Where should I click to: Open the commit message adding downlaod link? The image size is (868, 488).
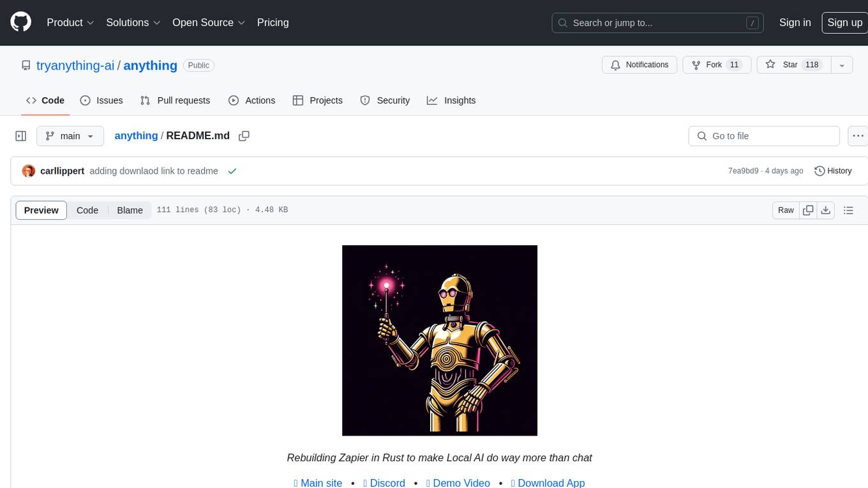(x=154, y=171)
